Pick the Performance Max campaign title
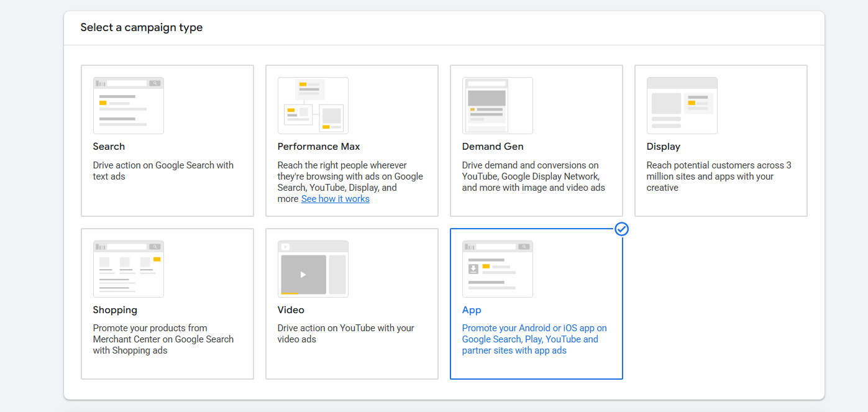This screenshot has width=868, height=412. tap(318, 147)
